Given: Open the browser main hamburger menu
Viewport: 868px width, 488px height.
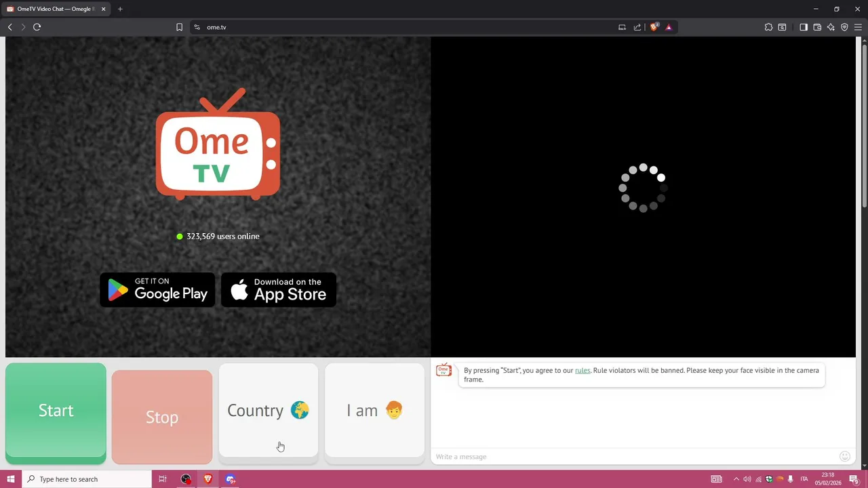Looking at the screenshot, I should coord(858,27).
